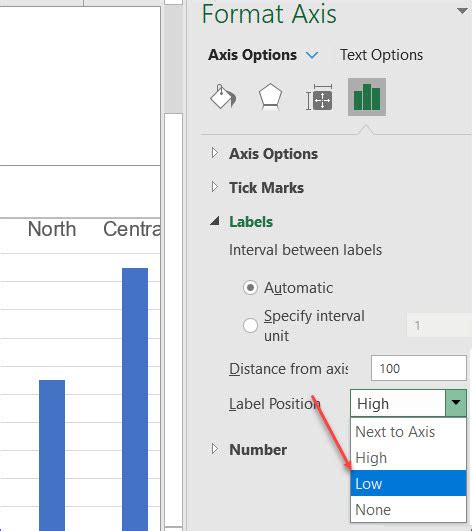
Task: Click the Central blue bar in the chart
Action: [135, 399]
